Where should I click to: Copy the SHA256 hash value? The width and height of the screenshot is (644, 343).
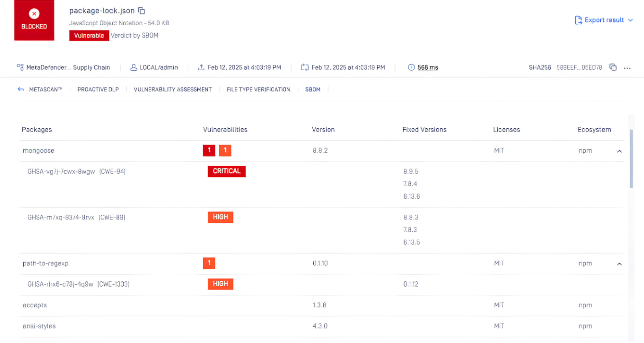coord(613,67)
